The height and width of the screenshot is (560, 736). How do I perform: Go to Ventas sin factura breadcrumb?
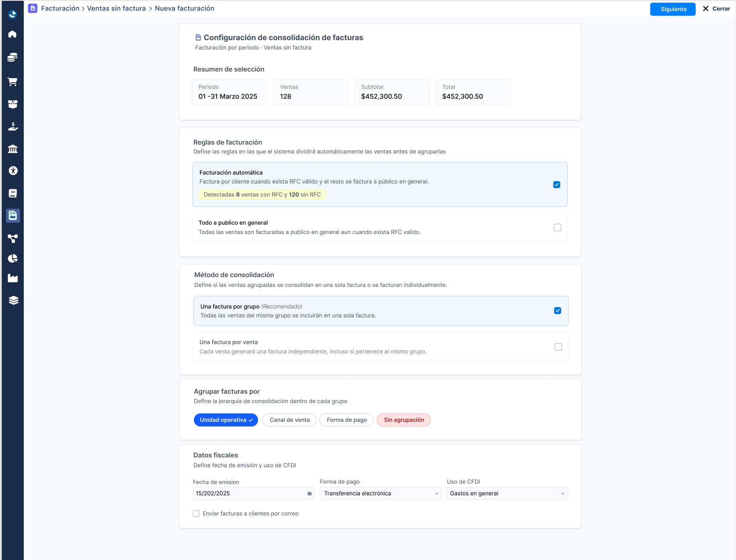click(x=116, y=8)
